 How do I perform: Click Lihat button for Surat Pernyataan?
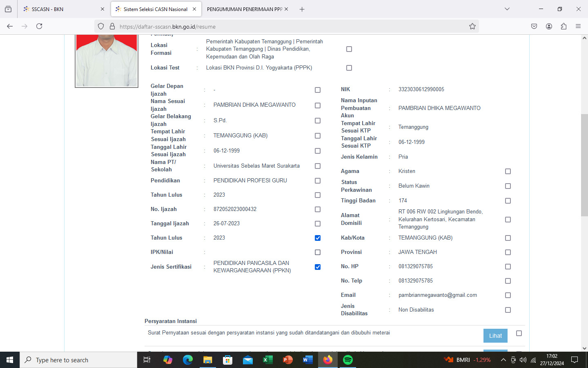click(x=495, y=336)
